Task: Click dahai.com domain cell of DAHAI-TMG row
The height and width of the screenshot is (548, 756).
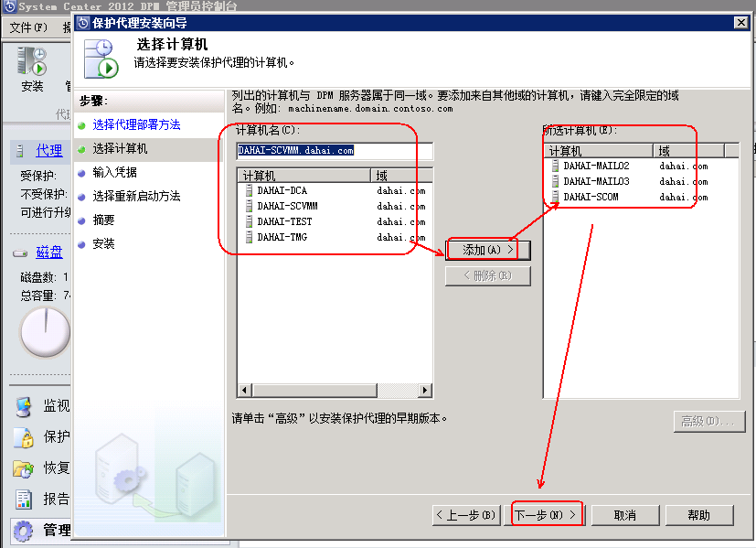Action: [x=401, y=237]
